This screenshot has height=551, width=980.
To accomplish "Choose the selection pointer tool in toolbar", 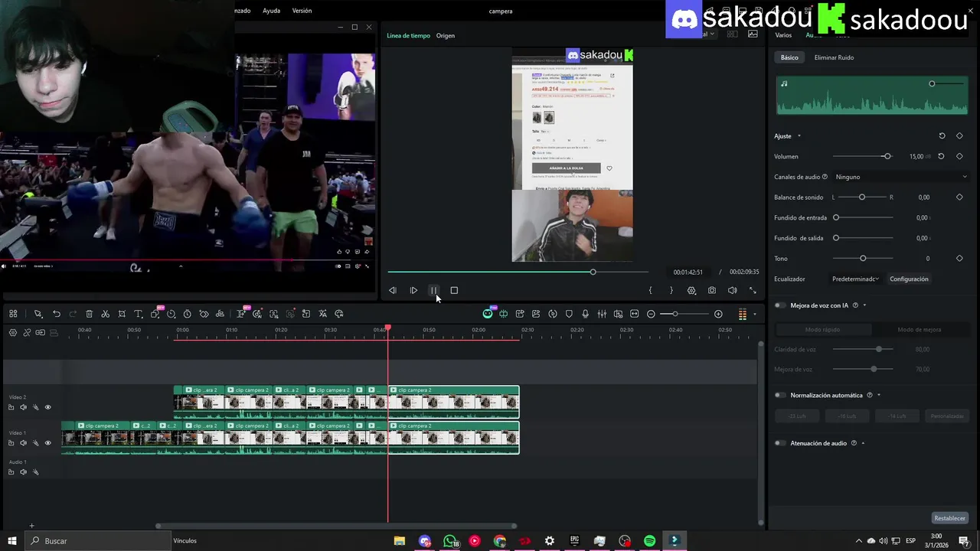I will tap(38, 314).
